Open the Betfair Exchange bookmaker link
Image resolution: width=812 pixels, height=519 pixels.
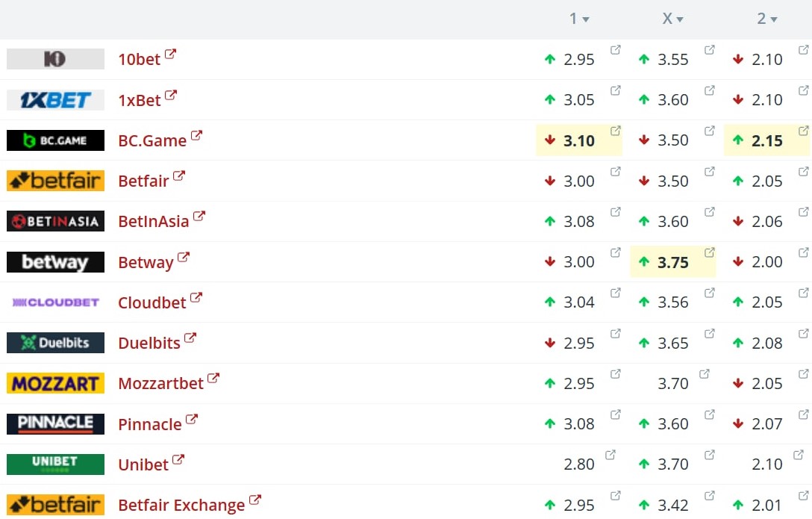click(x=190, y=505)
